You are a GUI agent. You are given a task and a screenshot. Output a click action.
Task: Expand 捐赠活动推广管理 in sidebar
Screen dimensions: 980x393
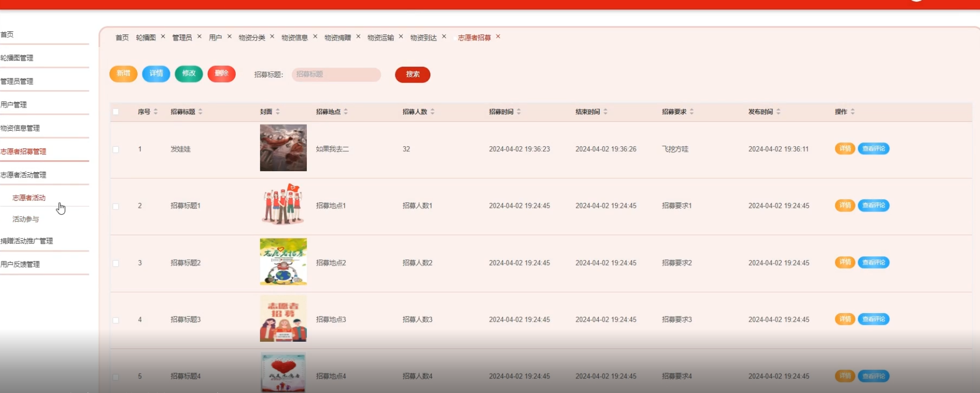27,241
